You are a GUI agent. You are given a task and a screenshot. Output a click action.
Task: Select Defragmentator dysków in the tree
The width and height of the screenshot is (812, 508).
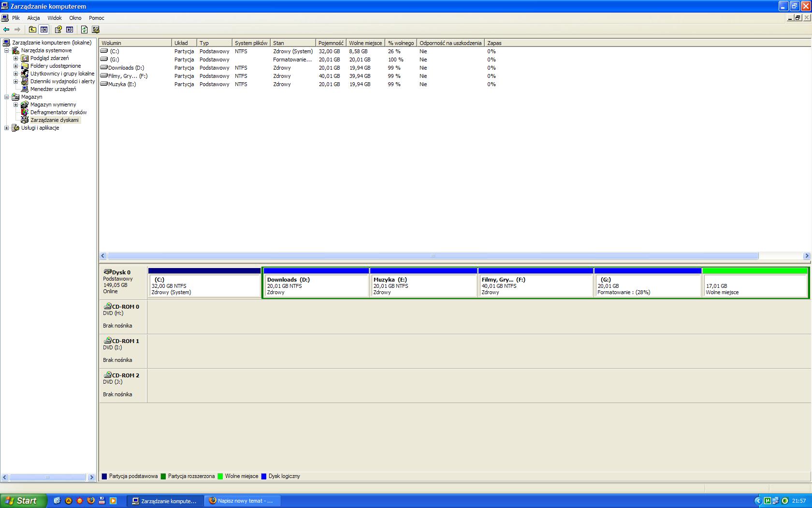(x=58, y=112)
